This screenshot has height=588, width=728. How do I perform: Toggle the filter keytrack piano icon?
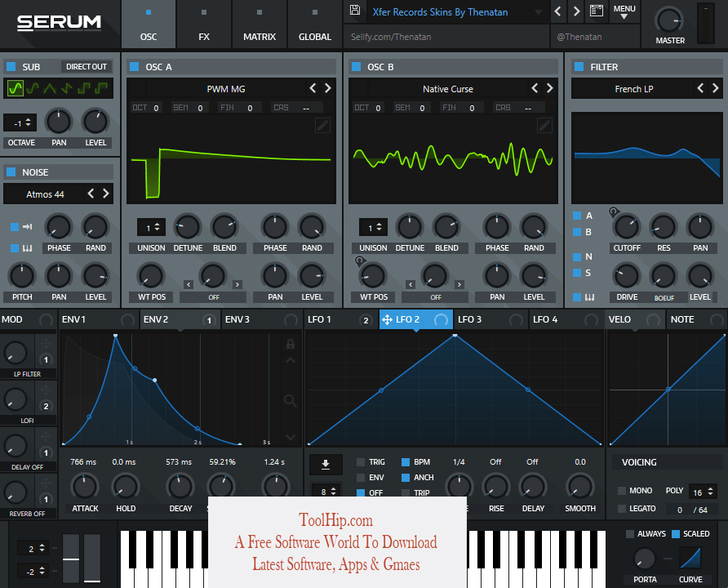589,297
